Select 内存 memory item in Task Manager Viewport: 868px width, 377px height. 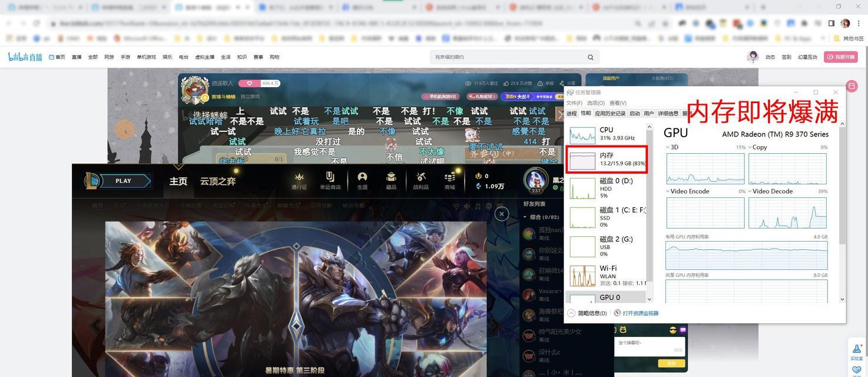point(606,160)
